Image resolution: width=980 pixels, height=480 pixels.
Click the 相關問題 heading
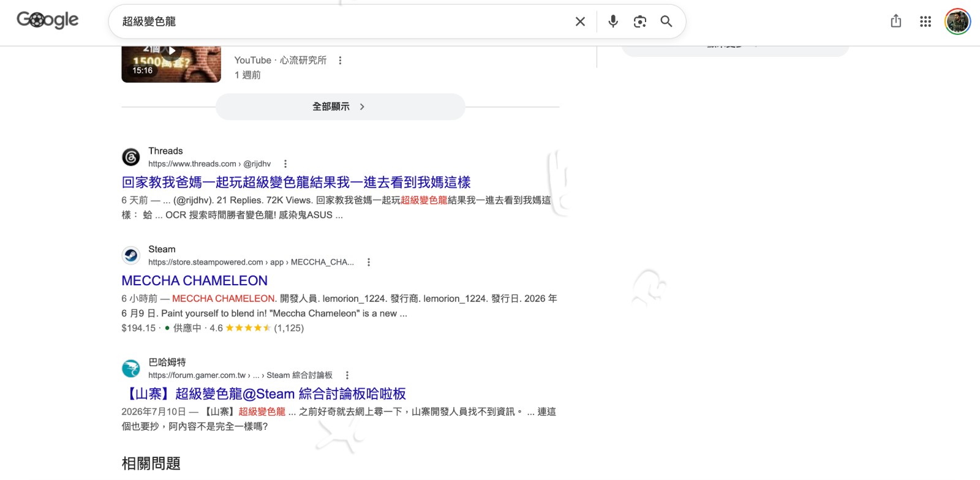click(x=151, y=463)
